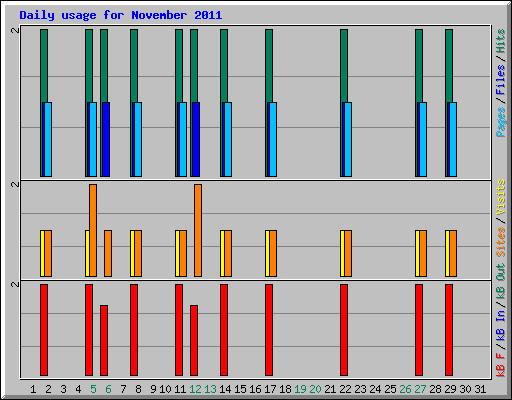
Task: Click the red kB bar for day 22
Action: [x=344, y=330]
